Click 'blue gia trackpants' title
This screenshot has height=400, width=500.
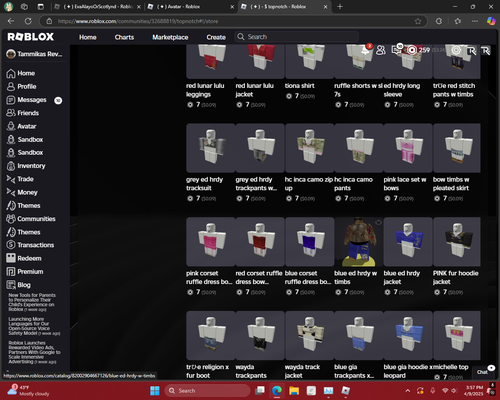pos(354,371)
